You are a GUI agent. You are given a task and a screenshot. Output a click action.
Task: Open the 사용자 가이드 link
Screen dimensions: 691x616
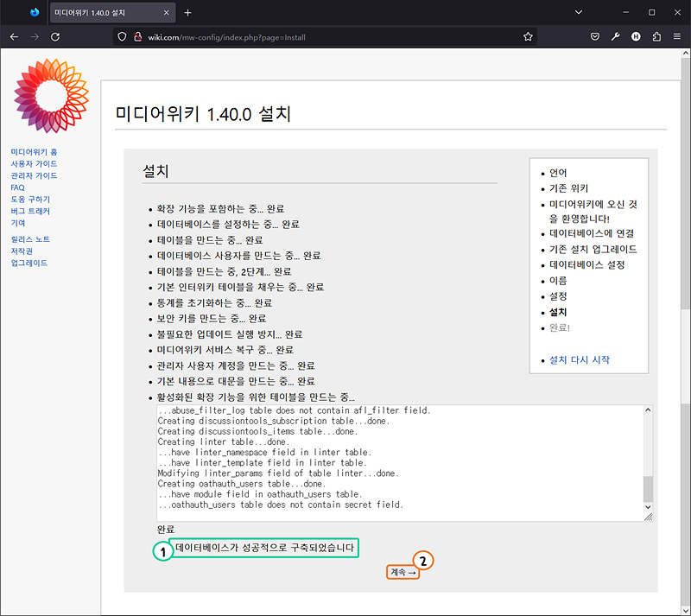[34, 164]
